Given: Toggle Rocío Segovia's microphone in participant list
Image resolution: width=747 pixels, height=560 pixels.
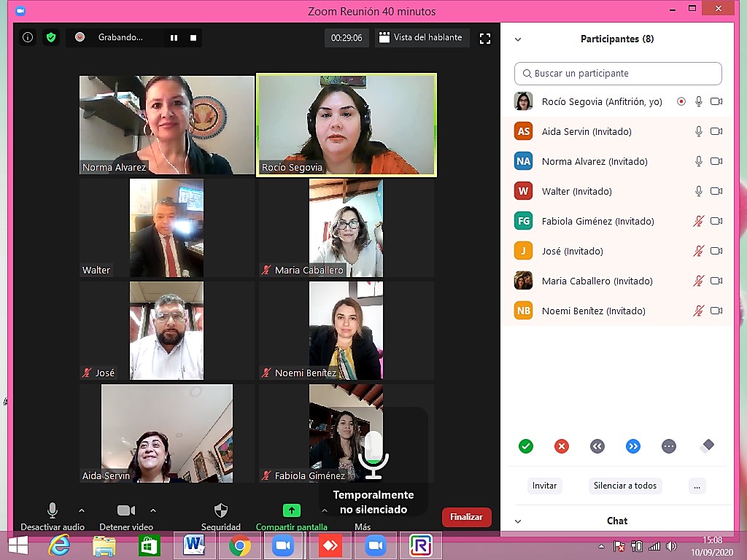Looking at the screenshot, I should click(x=698, y=101).
